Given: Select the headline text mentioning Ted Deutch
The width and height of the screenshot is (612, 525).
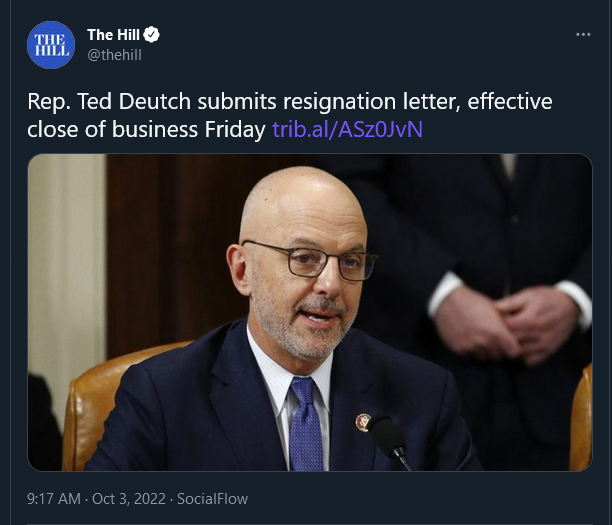Looking at the screenshot, I should coord(290,115).
